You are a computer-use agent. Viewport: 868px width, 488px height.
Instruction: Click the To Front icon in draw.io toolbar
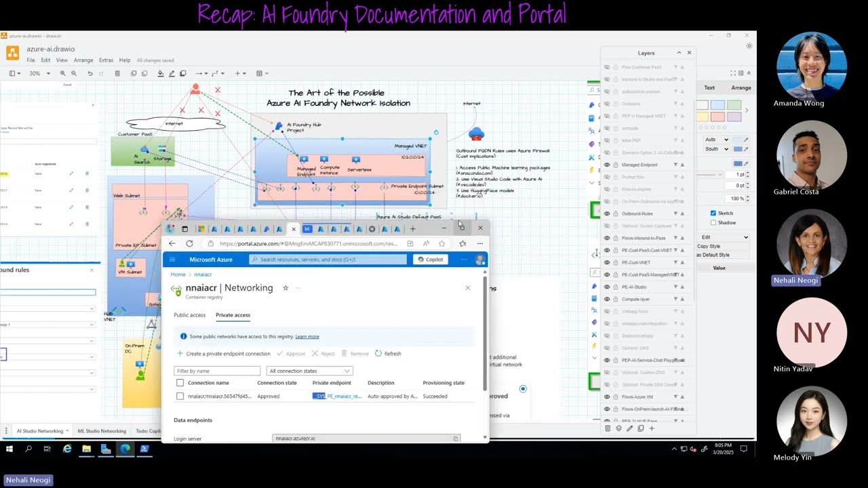tap(134, 73)
